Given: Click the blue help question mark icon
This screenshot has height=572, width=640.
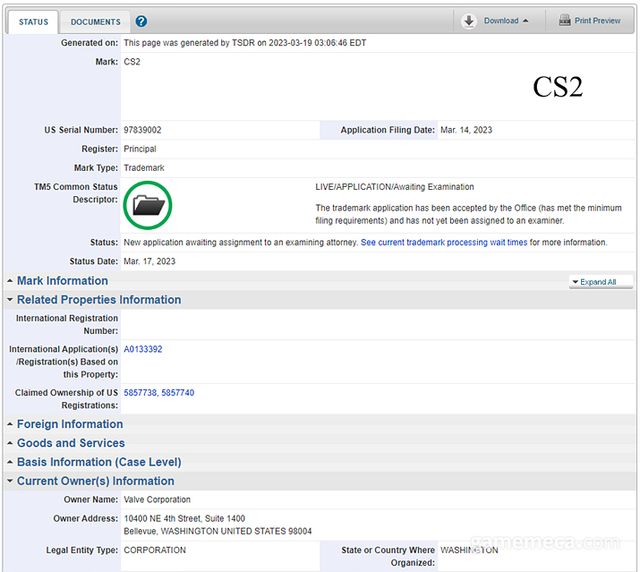Looking at the screenshot, I should click(141, 21).
